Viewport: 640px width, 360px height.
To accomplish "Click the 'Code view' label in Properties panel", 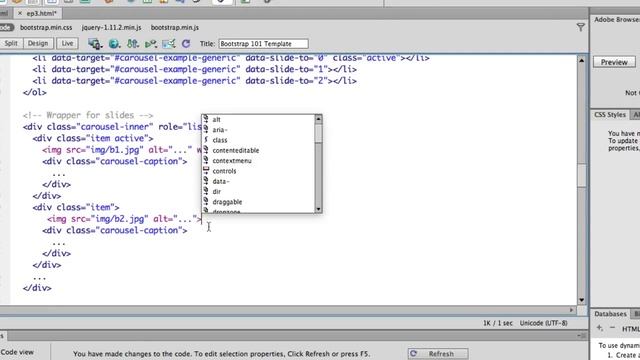I will click(17, 352).
